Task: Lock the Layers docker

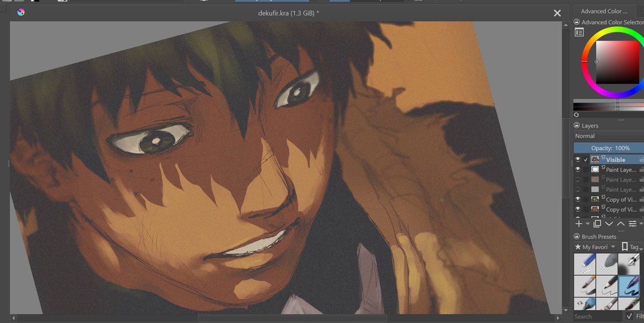Action: [577, 125]
